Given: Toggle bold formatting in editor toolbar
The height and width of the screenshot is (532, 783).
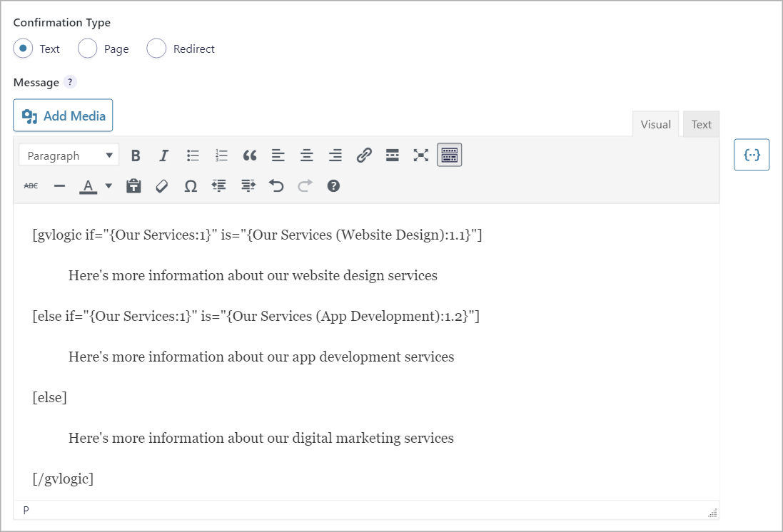Looking at the screenshot, I should 136,155.
